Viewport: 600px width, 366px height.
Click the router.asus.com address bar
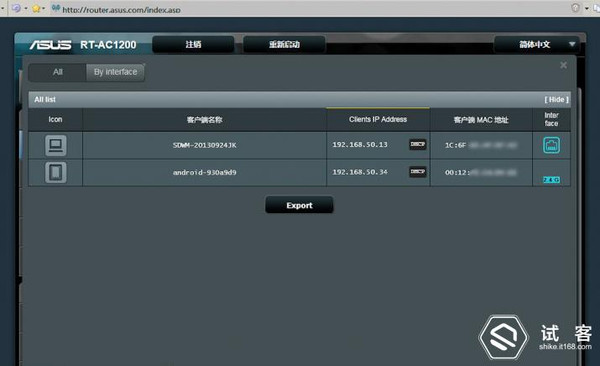point(121,10)
